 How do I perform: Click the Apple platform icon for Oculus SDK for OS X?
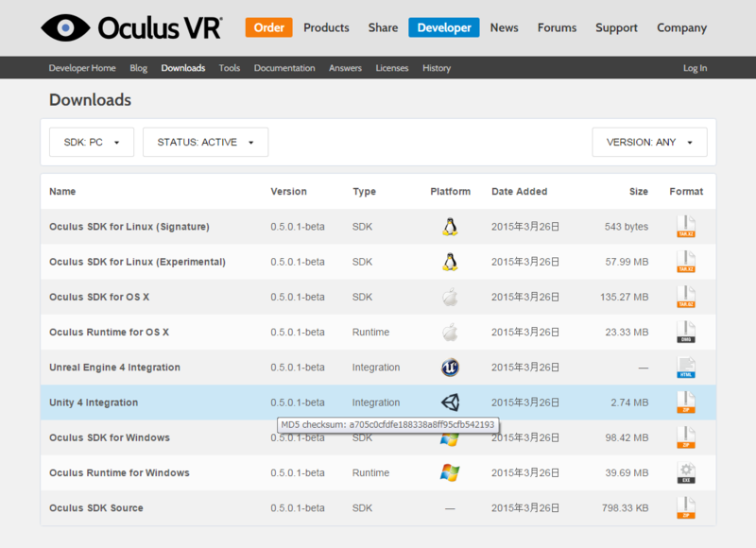click(450, 297)
